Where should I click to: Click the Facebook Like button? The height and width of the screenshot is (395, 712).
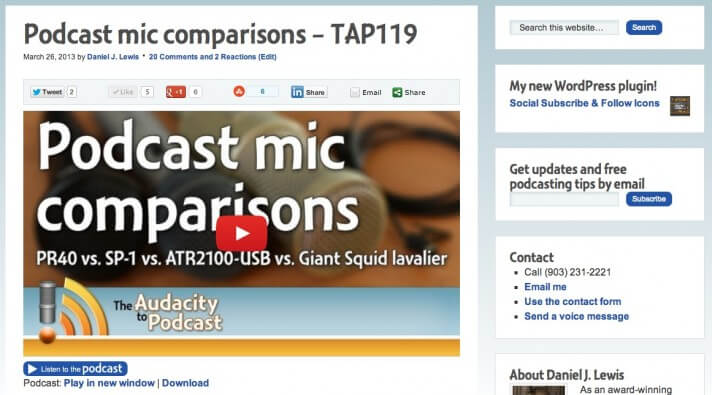123,92
